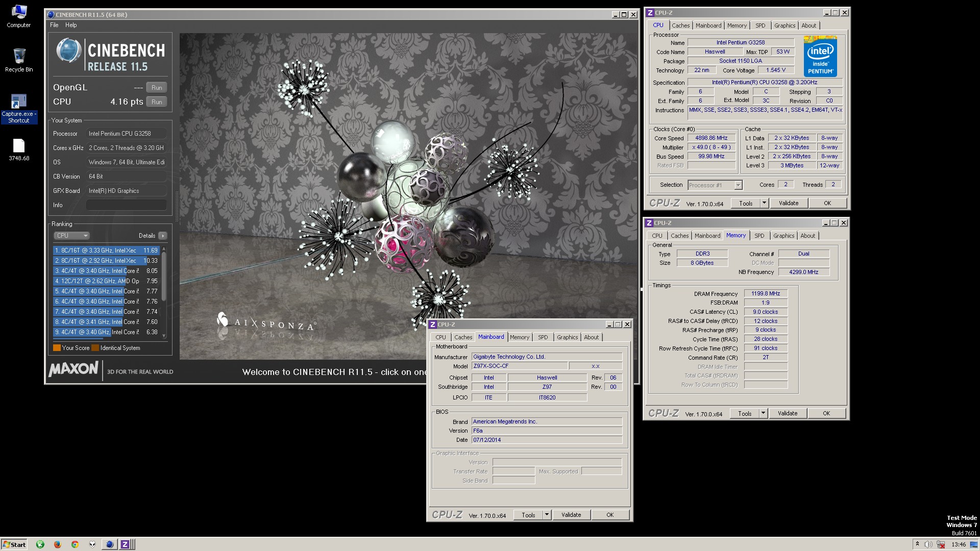This screenshot has width=980, height=551.
Task: Open the volume control in system tray
Action: [928, 544]
